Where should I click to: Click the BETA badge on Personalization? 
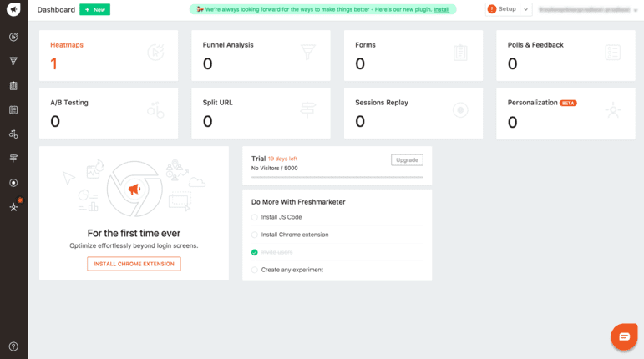click(568, 103)
